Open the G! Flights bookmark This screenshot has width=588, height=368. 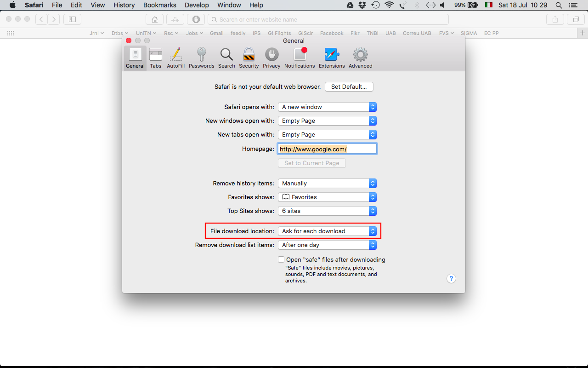tap(280, 33)
